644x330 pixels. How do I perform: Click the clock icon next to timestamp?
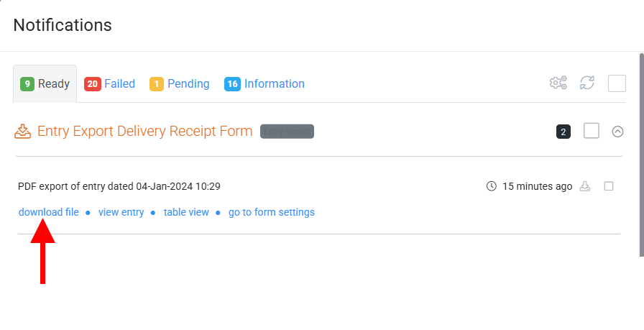pos(491,186)
